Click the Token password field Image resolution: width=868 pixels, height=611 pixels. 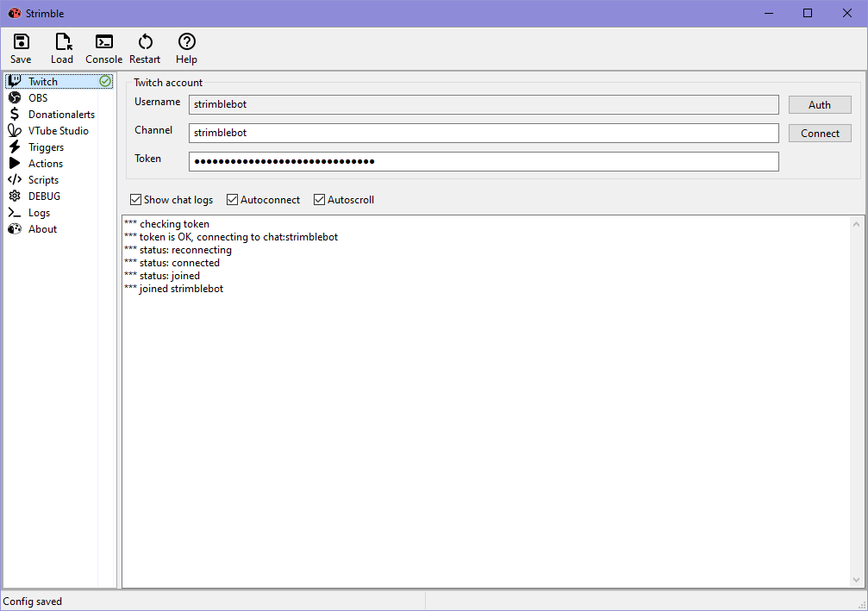[484, 162]
